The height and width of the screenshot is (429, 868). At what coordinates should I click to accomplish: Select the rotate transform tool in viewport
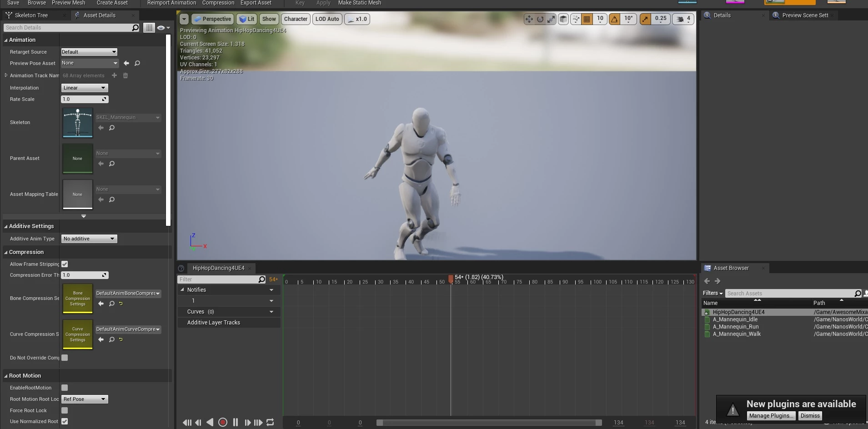coord(540,19)
